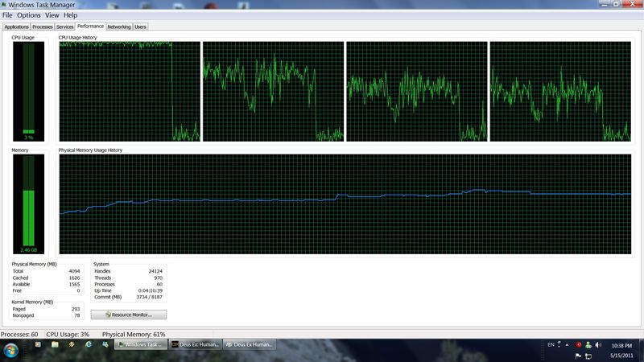Open the File menu
644x362 pixels.
[x=7, y=15]
